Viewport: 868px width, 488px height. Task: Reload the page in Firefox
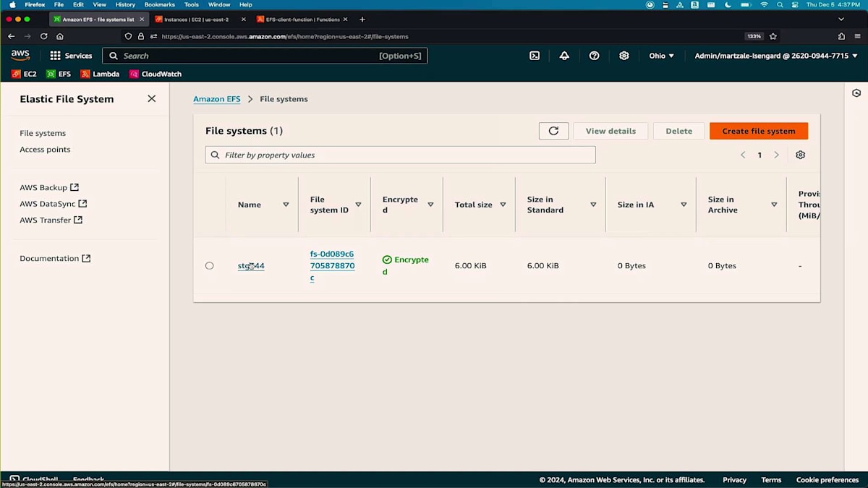(x=43, y=36)
